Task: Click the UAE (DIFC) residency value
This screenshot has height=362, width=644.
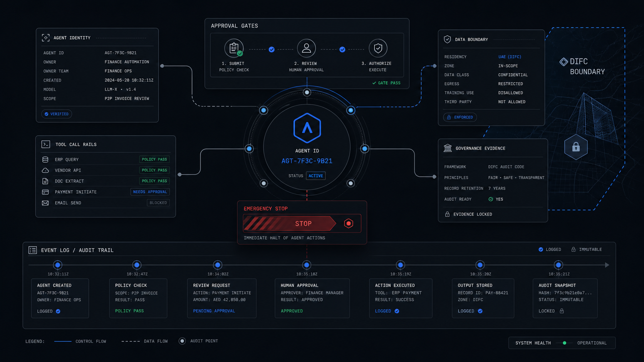Action: point(510,57)
